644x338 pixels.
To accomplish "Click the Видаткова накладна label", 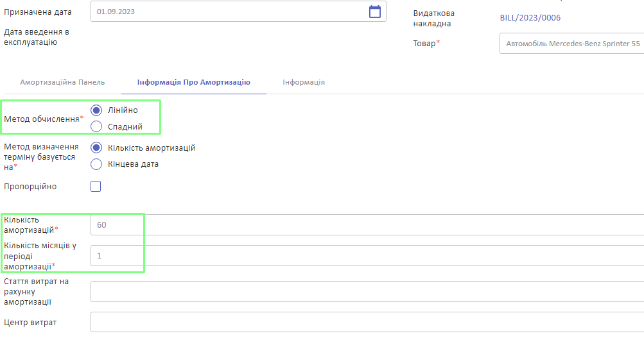I will pyautogui.click(x=433, y=19).
